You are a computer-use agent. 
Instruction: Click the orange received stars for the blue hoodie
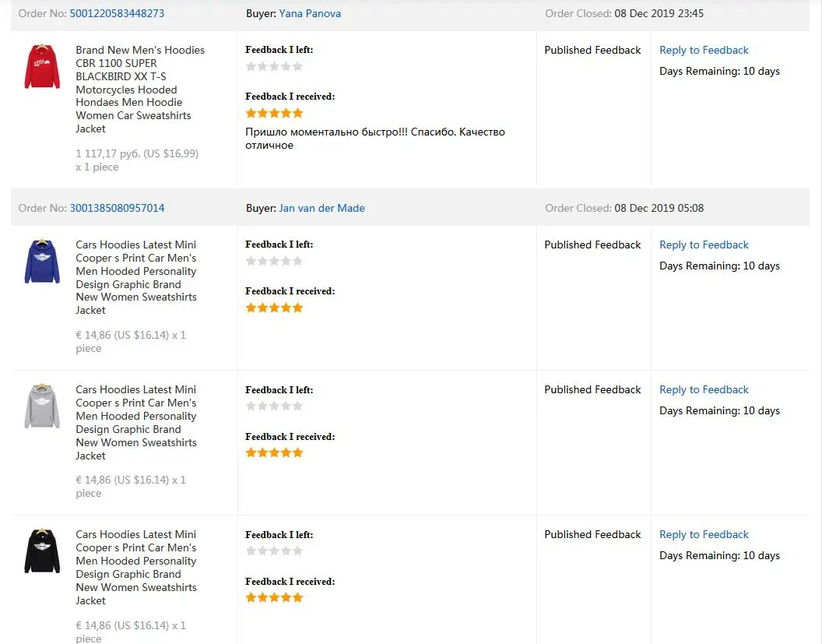[274, 308]
